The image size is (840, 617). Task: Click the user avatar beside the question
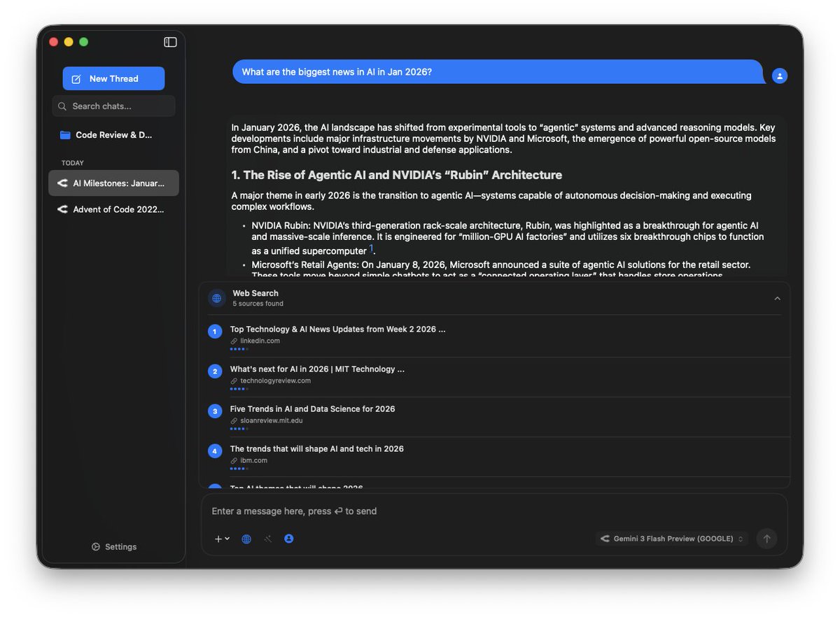click(780, 76)
